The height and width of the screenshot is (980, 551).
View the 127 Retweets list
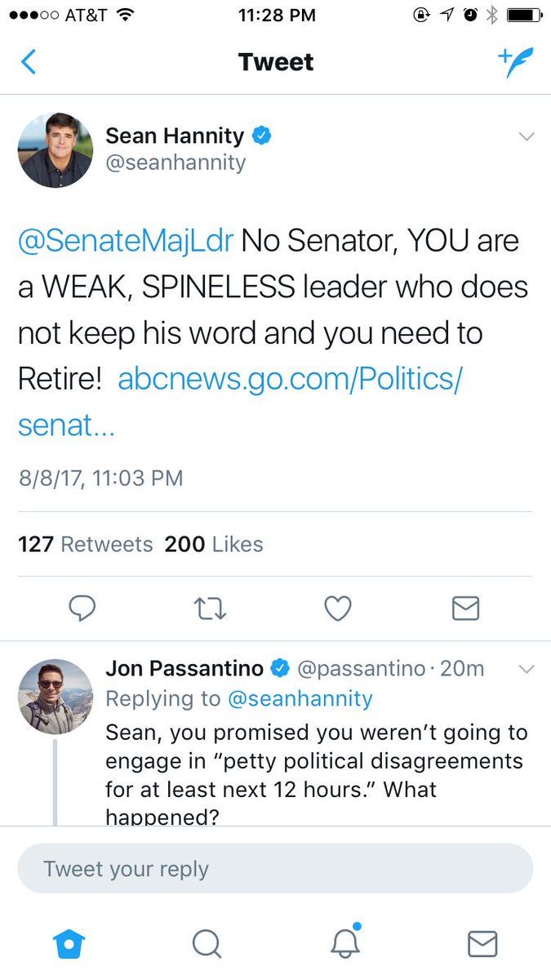tap(85, 544)
